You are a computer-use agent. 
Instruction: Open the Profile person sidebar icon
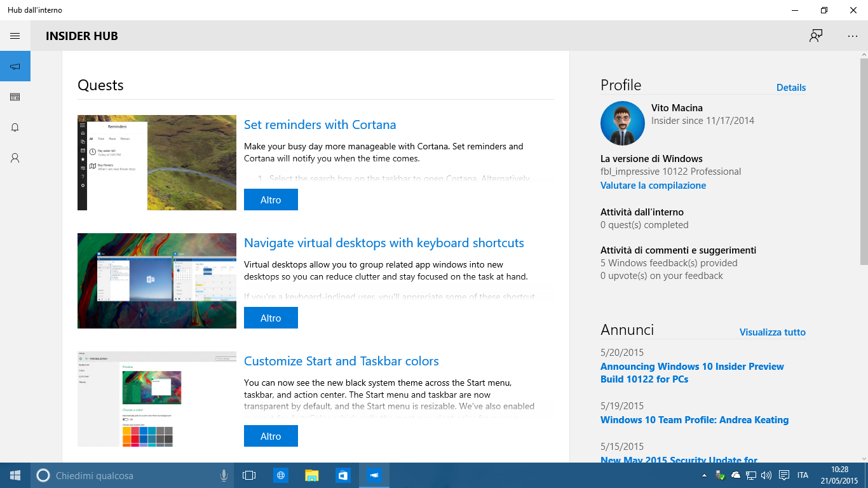(15, 158)
